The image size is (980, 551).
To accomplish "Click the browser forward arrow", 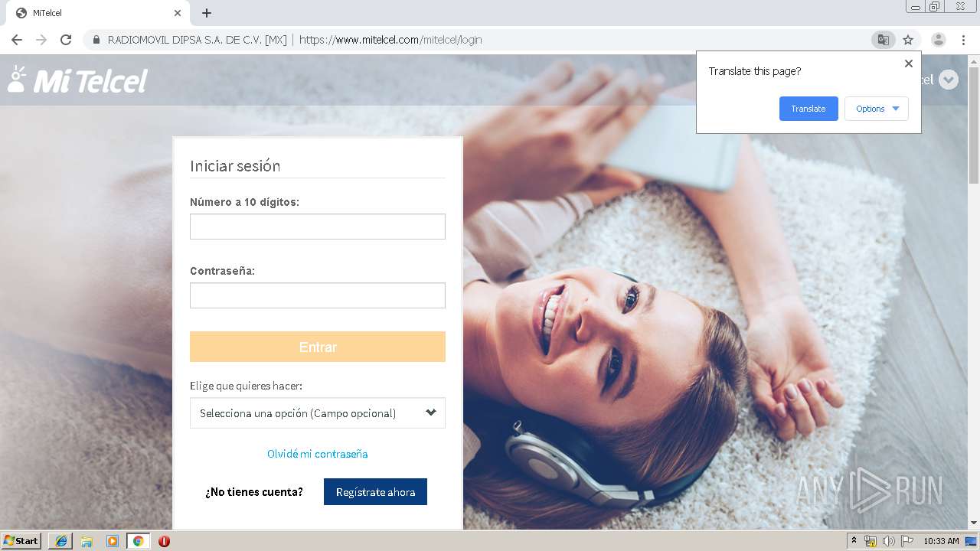I will pos(41,40).
